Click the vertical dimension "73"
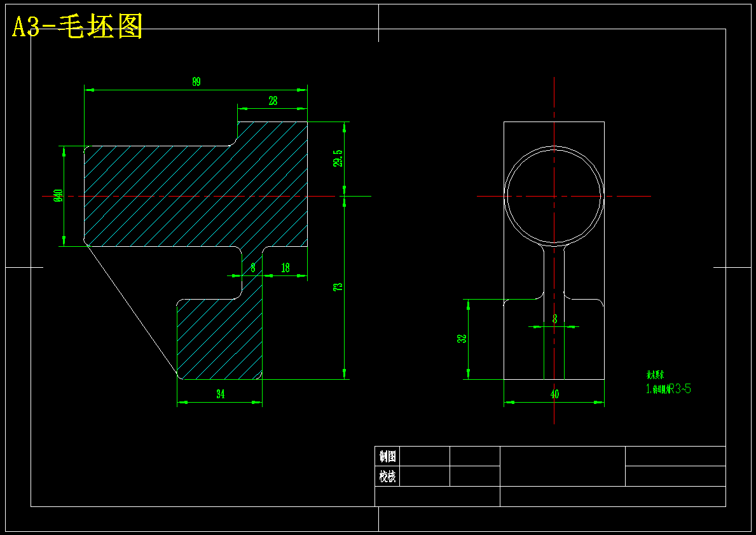 pos(338,286)
